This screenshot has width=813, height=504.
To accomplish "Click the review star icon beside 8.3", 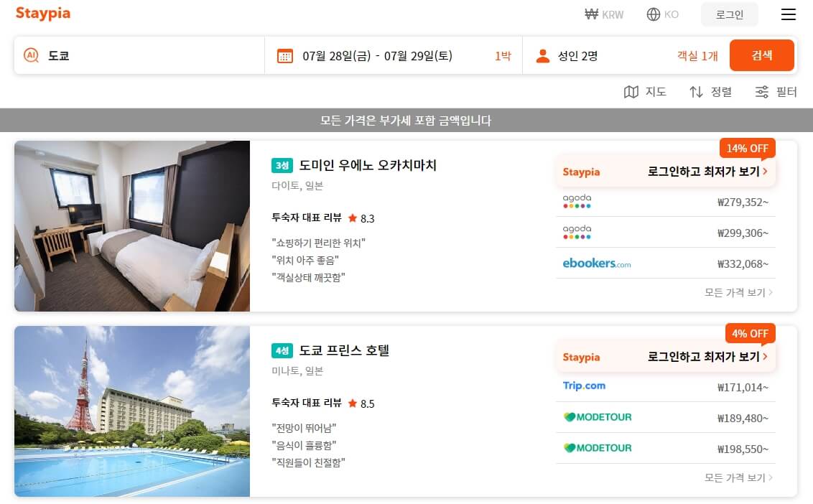I will point(353,218).
